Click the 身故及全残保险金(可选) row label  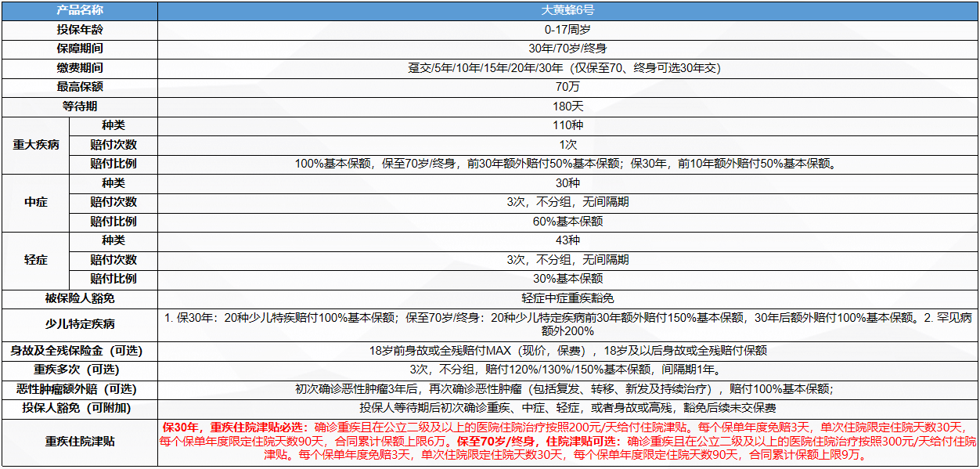click(80, 351)
